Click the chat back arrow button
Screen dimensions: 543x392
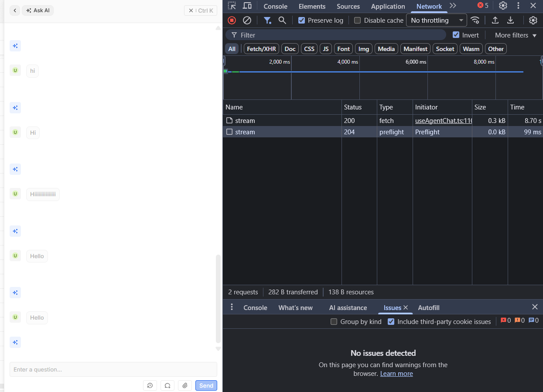pyautogui.click(x=15, y=10)
